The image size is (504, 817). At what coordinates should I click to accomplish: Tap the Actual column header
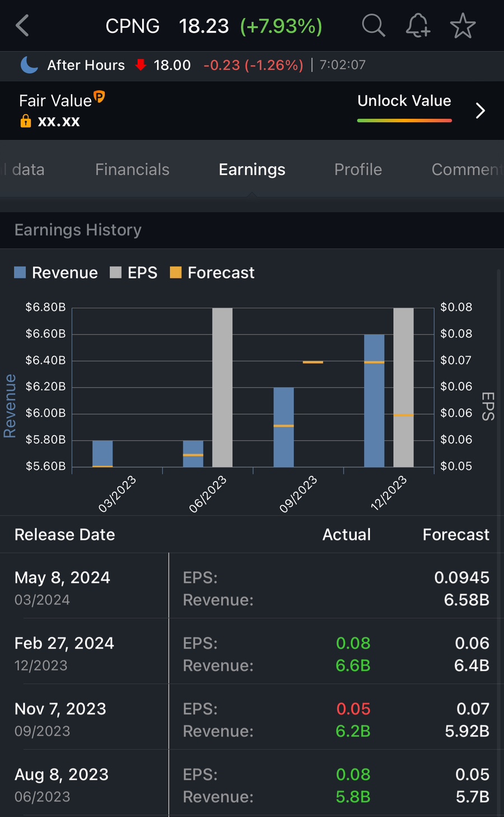(347, 534)
